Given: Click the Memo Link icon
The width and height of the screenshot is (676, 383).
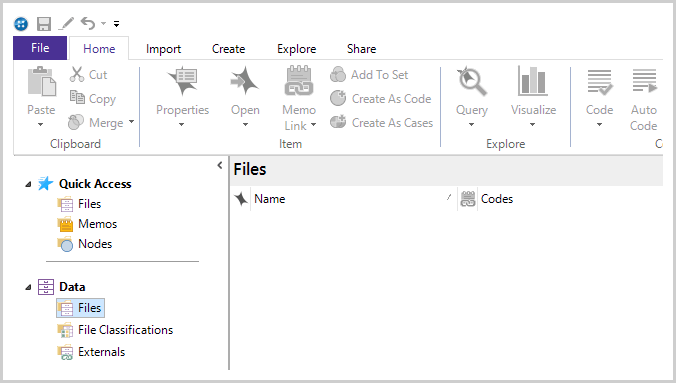Looking at the screenshot, I should tap(298, 80).
